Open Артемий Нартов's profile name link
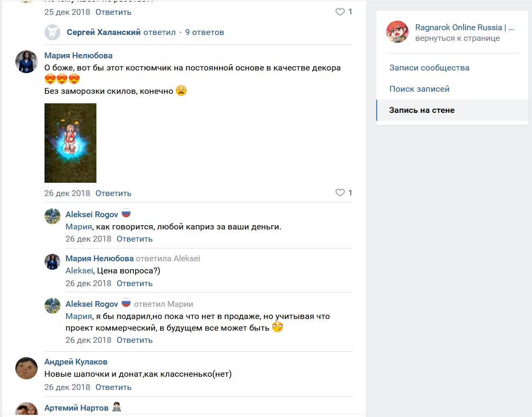This screenshot has height=417, width=532. (x=76, y=408)
